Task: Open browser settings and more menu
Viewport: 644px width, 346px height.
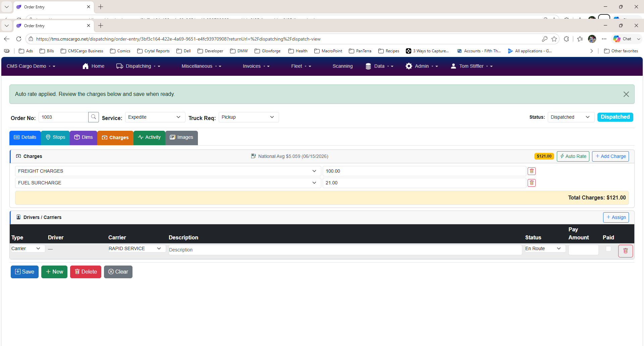Action: tap(604, 39)
